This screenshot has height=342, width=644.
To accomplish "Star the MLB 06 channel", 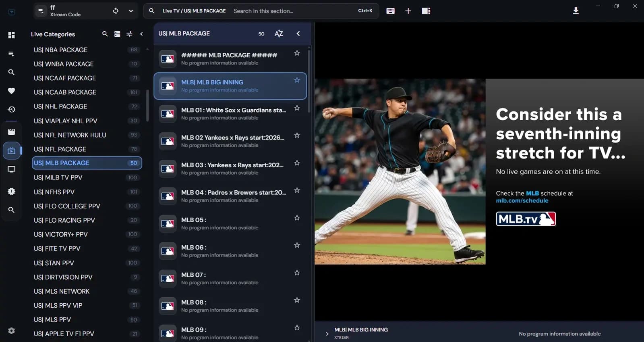I will point(297,245).
